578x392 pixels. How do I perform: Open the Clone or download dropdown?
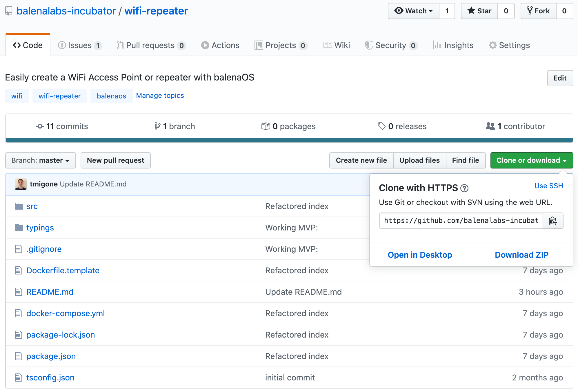pyautogui.click(x=531, y=160)
